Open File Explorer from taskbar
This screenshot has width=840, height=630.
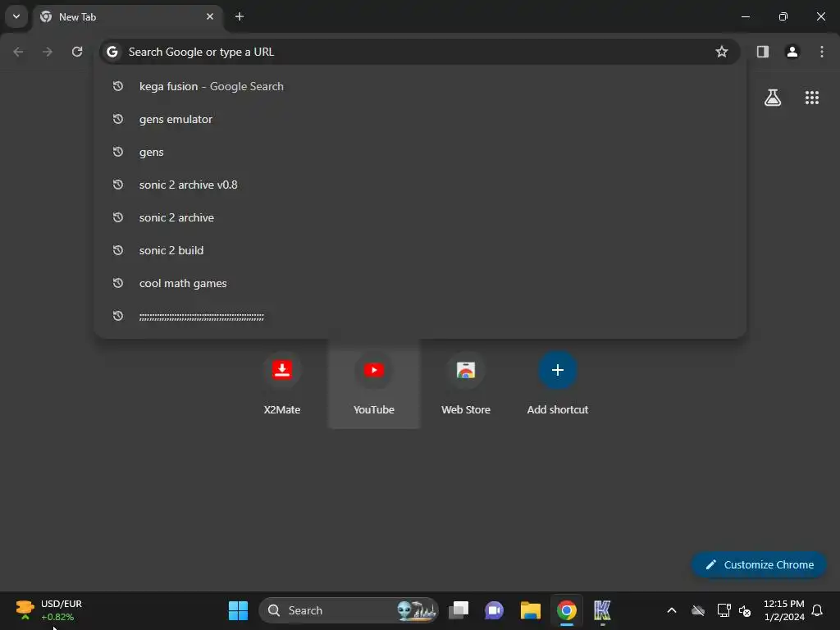pyautogui.click(x=531, y=610)
